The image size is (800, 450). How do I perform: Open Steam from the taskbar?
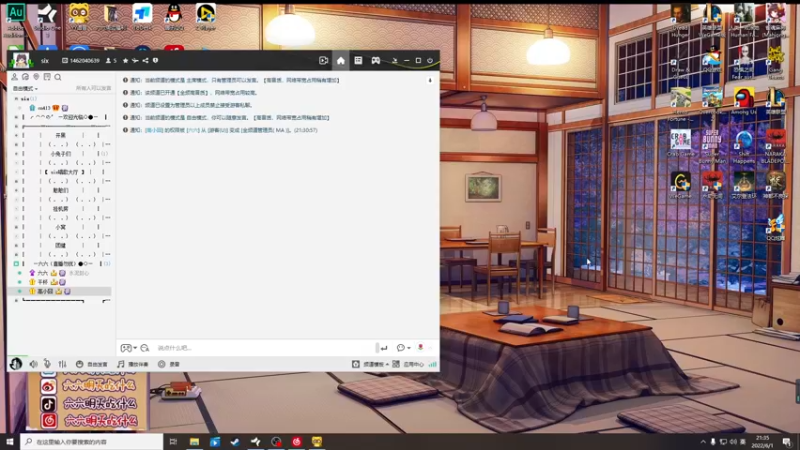235,442
